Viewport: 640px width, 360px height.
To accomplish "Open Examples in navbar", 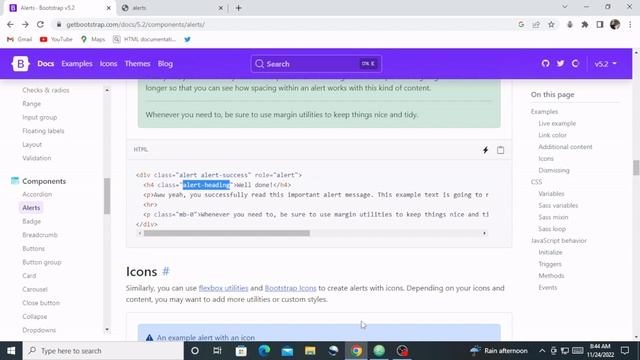I will point(77,64).
